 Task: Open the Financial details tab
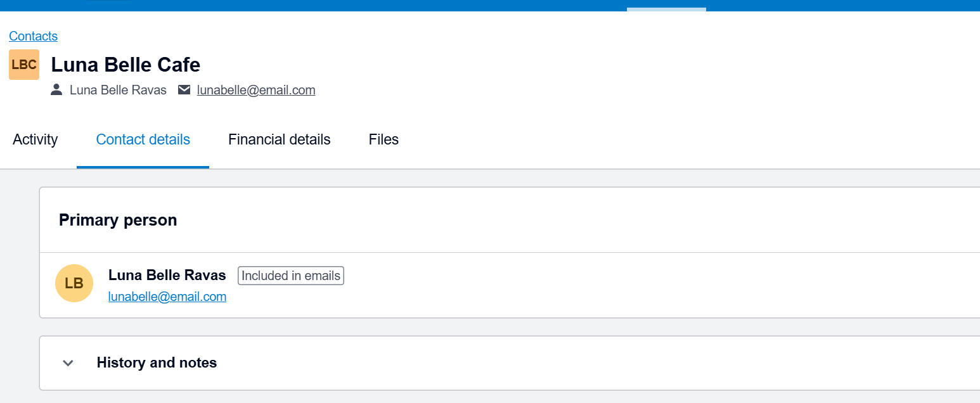coord(280,139)
